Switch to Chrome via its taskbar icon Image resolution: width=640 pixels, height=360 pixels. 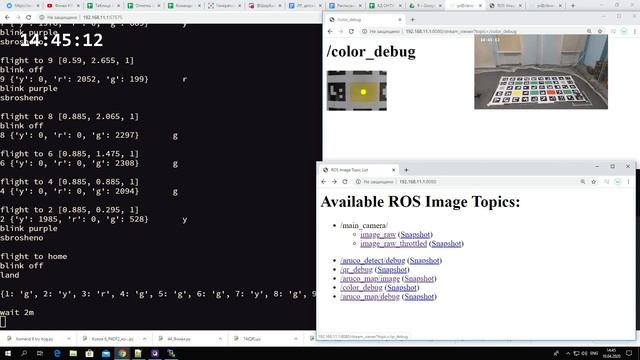pyautogui.click(x=122, y=353)
